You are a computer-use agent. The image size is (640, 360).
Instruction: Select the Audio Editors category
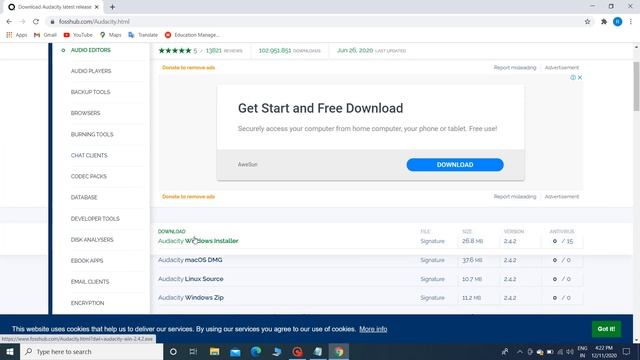click(91, 50)
